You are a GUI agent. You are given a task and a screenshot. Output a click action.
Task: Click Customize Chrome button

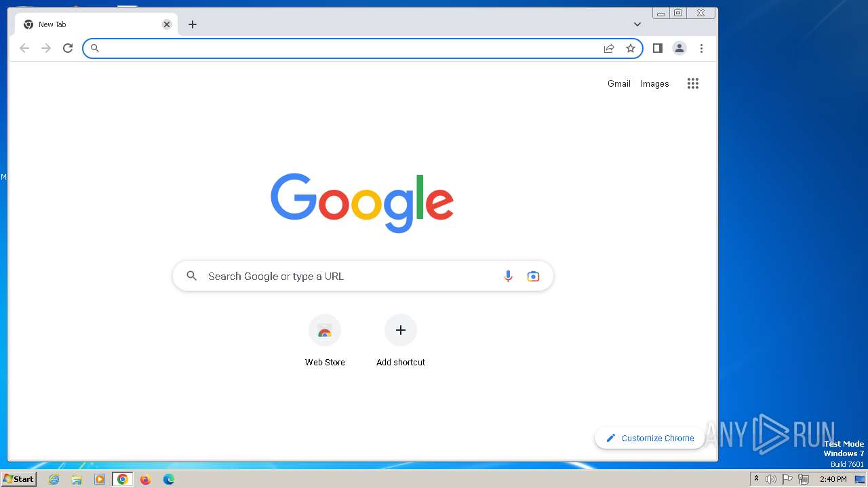tap(650, 438)
